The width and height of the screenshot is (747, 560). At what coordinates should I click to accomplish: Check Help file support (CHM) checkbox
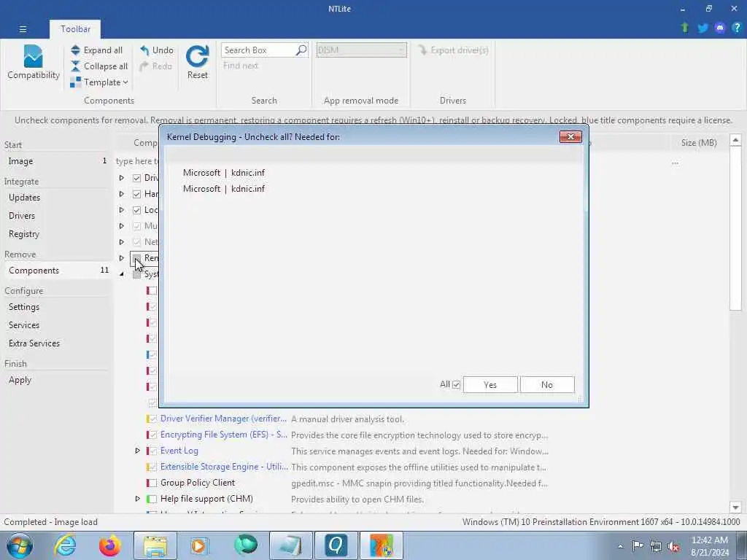[153, 499]
